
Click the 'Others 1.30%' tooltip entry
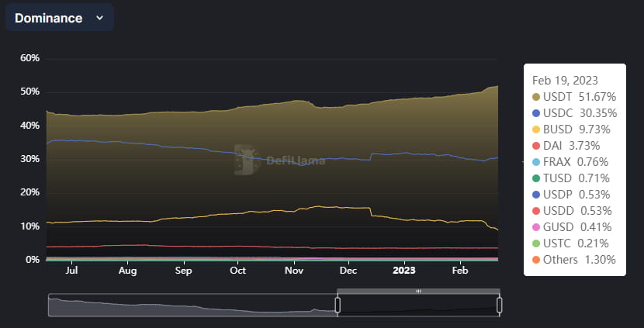[574, 260]
